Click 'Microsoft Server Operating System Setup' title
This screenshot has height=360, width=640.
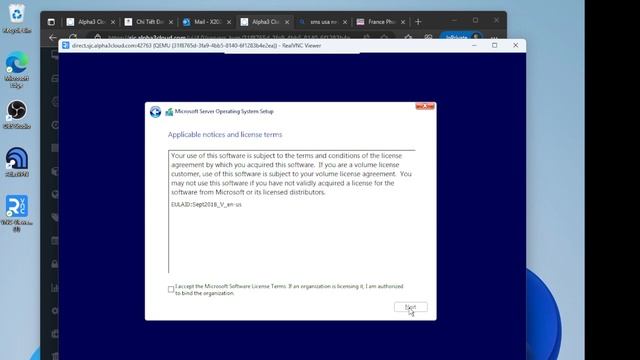click(224, 111)
